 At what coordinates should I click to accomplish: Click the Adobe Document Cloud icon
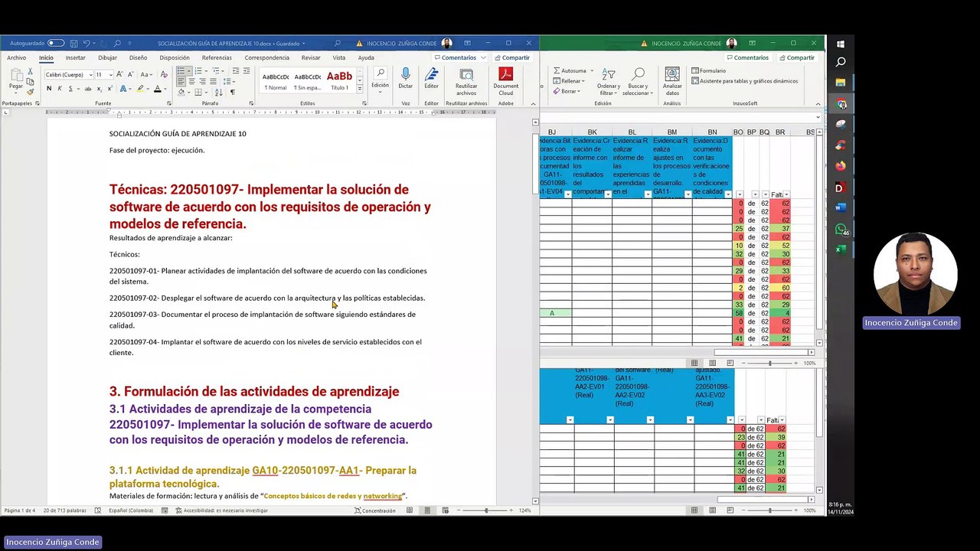pos(505,79)
